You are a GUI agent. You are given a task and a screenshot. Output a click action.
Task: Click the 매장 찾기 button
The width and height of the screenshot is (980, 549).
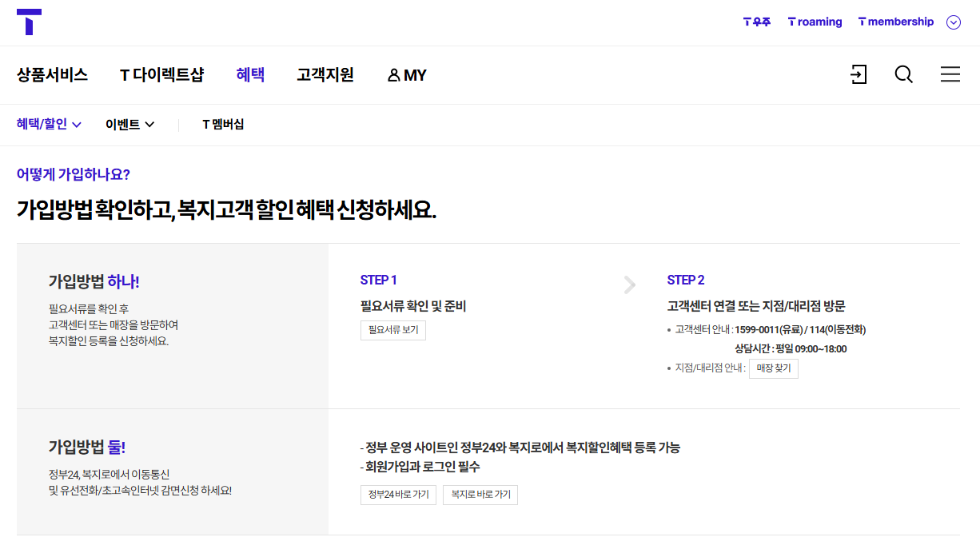774,368
